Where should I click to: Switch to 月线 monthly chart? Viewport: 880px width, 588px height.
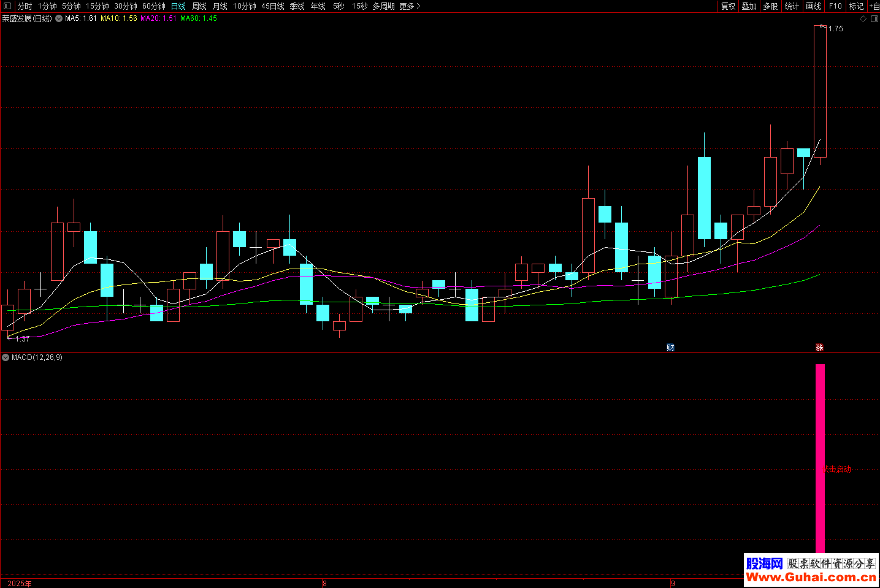pos(220,6)
